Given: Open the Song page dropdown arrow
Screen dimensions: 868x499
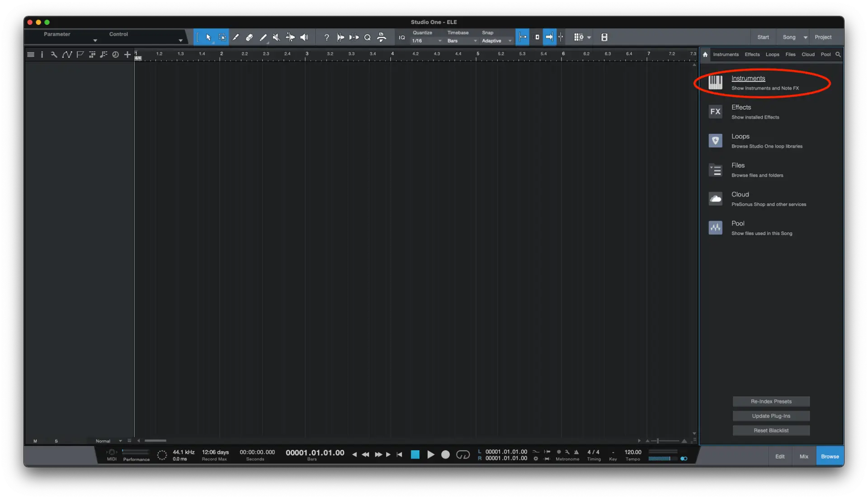Looking at the screenshot, I should coord(805,38).
